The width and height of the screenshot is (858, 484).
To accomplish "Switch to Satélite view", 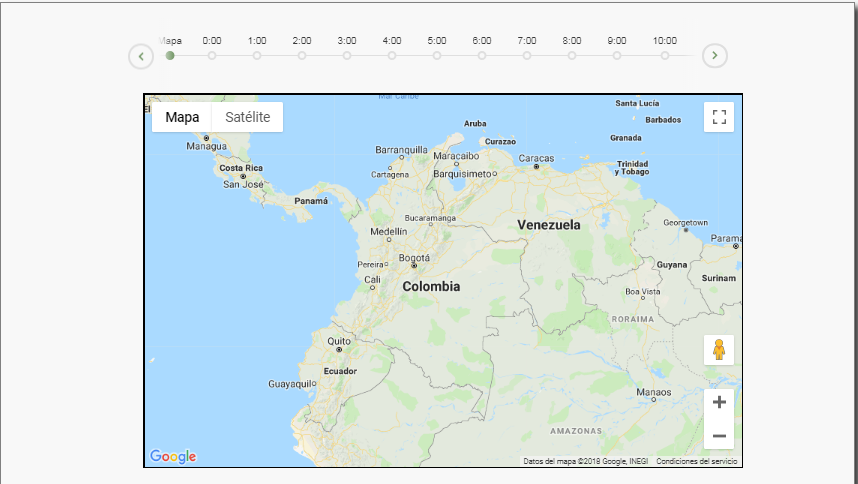I will point(247,117).
